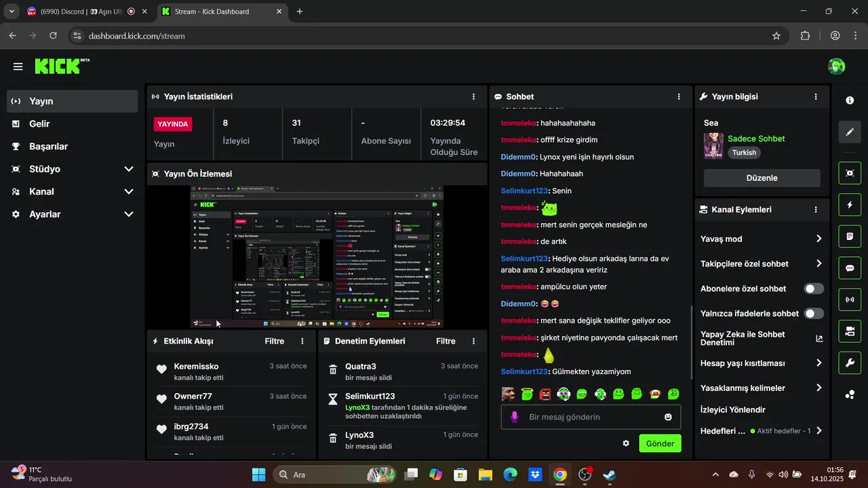Expand the Kanal sidebar chevron
Screen dimensions: 868x488
tap(129, 192)
